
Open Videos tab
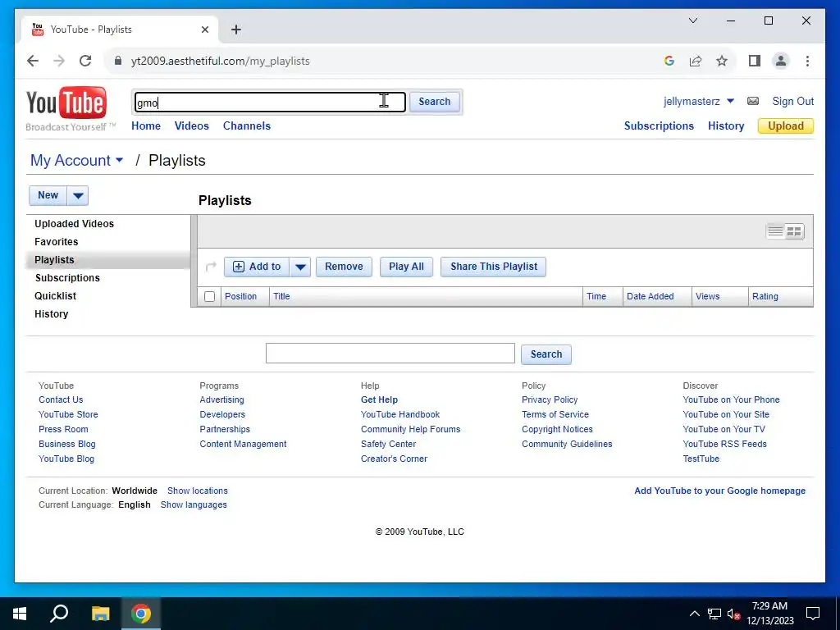[x=192, y=126]
